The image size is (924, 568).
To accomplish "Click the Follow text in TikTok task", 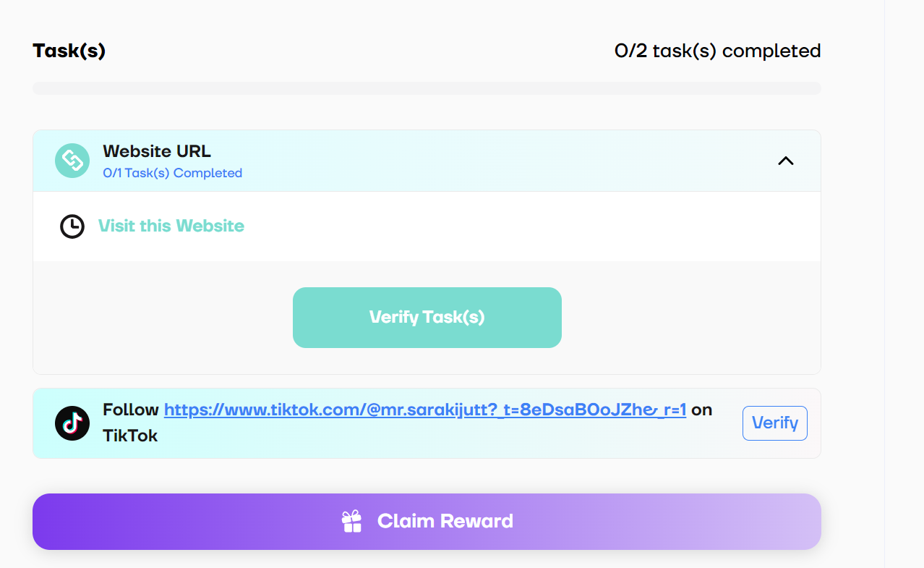I will [x=131, y=410].
